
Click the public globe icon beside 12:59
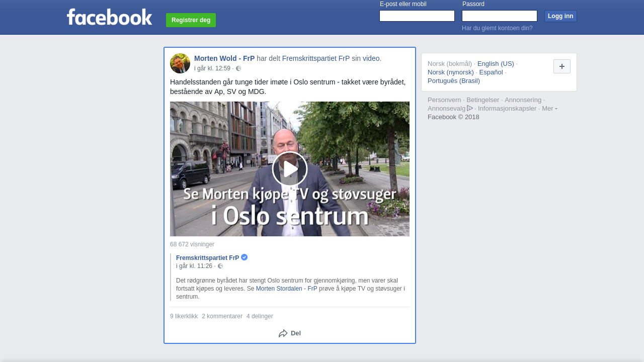238,68
